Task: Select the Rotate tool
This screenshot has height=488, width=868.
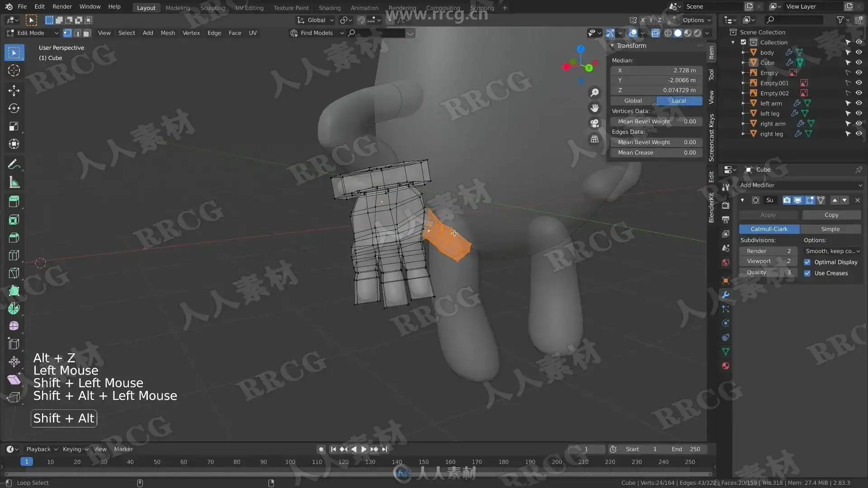Action: click(14, 108)
